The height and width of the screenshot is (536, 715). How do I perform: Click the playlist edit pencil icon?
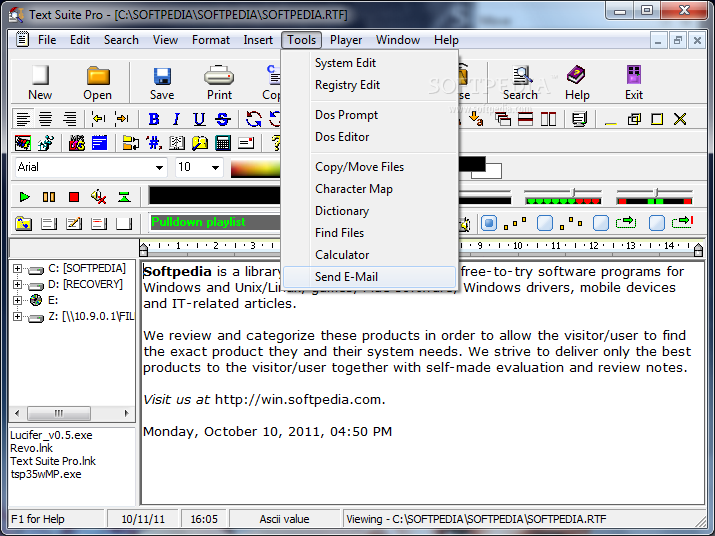tap(74, 224)
